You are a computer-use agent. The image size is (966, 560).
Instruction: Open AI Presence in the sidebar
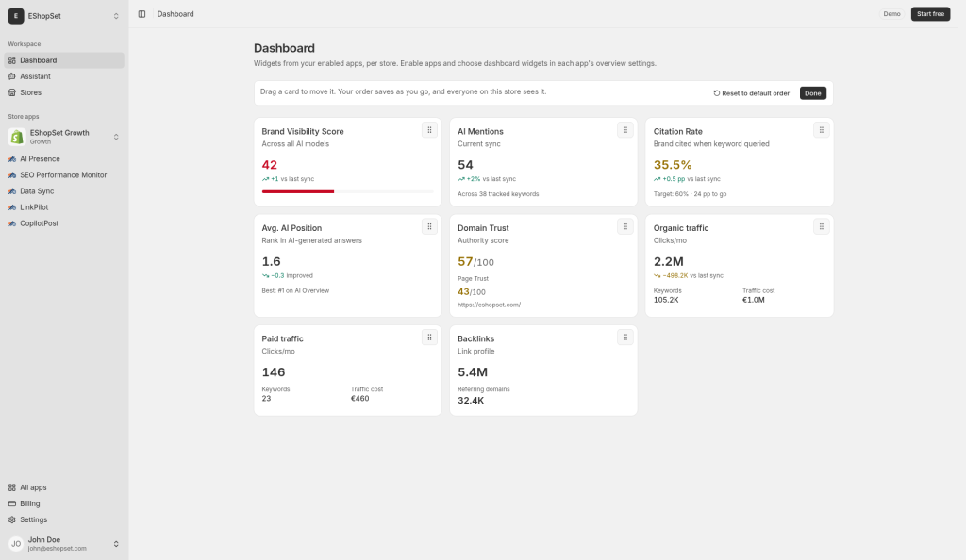64,158
